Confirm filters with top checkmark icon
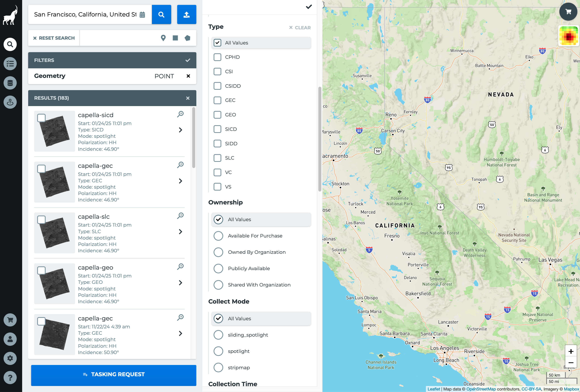This screenshot has height=392, width=580. coord(309,7)
